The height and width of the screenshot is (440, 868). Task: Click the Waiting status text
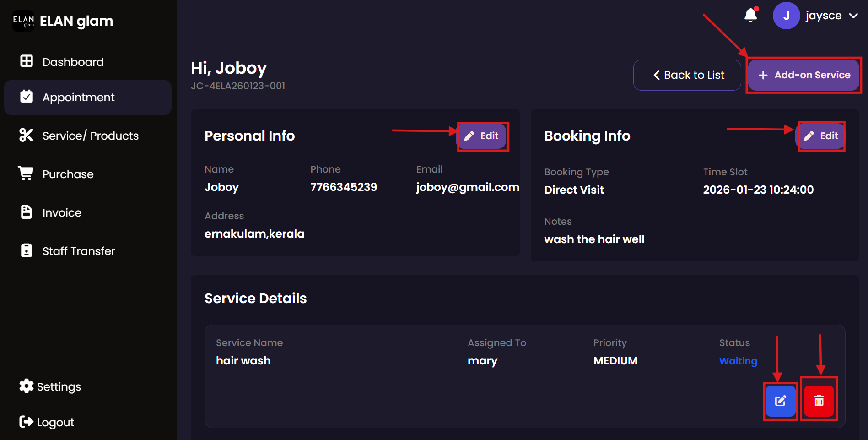[738, 361]
